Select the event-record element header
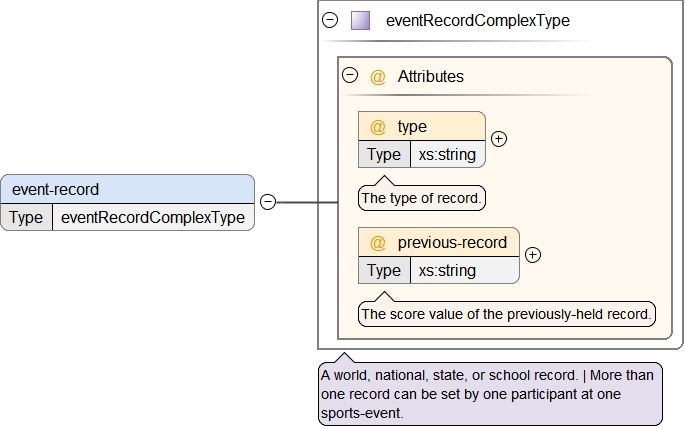 (128, 189)
